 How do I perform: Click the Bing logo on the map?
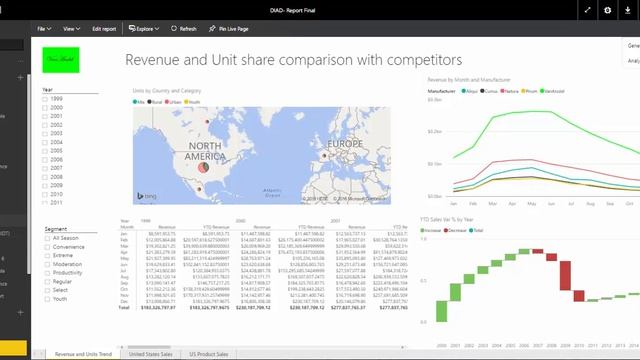click(147, 196)
